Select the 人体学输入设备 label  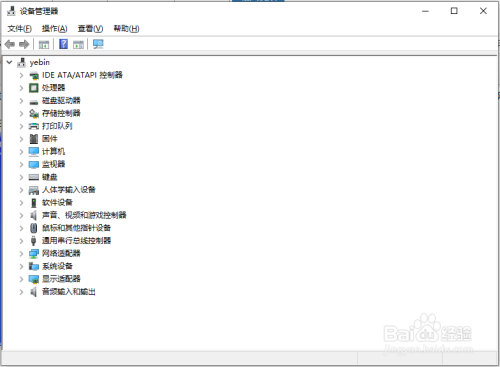[69, 190]
